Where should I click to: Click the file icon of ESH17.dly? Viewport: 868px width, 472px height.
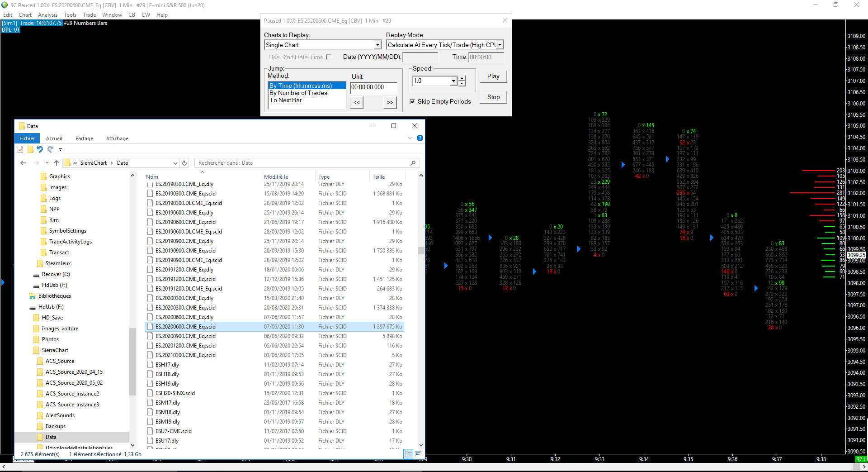(x=150, y=365)
